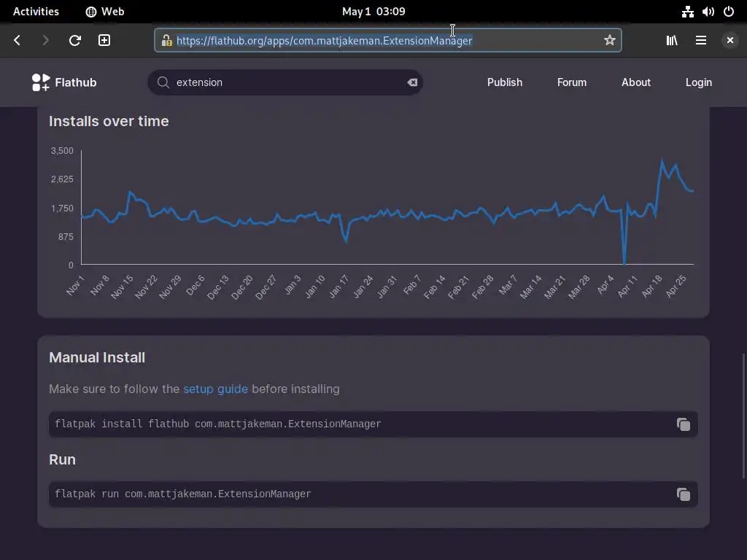This screenshot has width=747, height=560.
Task: Open the power menu icon
Action: [x=729, y=12]
